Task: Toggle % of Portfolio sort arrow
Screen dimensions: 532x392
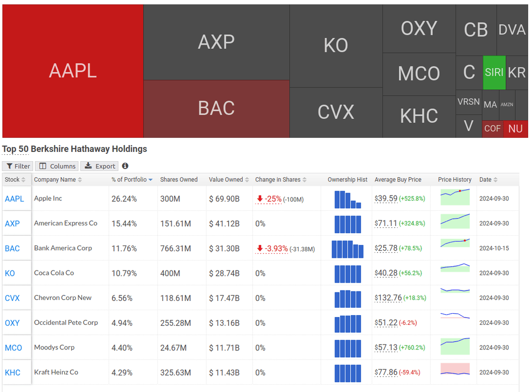Action: coord(151,180)
